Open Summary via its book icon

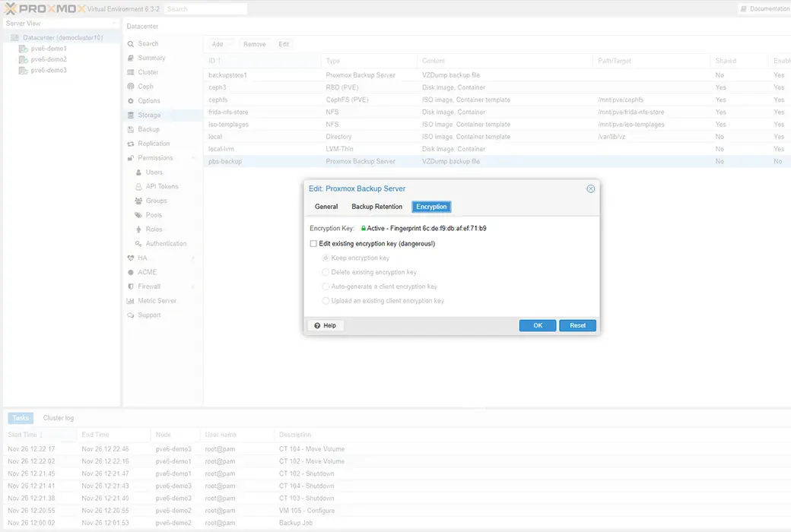(131, 58)
